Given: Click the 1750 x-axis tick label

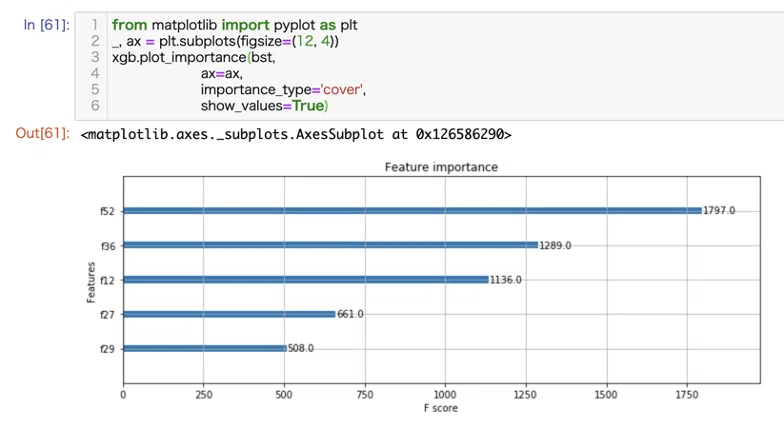Looking at the screenshot, I should click(687, 395).
